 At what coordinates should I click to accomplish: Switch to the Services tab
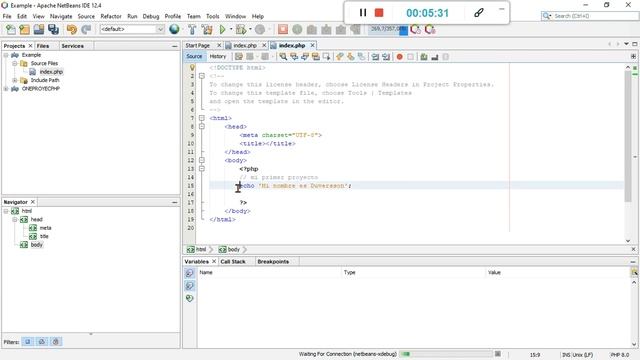tap(72, 46)
